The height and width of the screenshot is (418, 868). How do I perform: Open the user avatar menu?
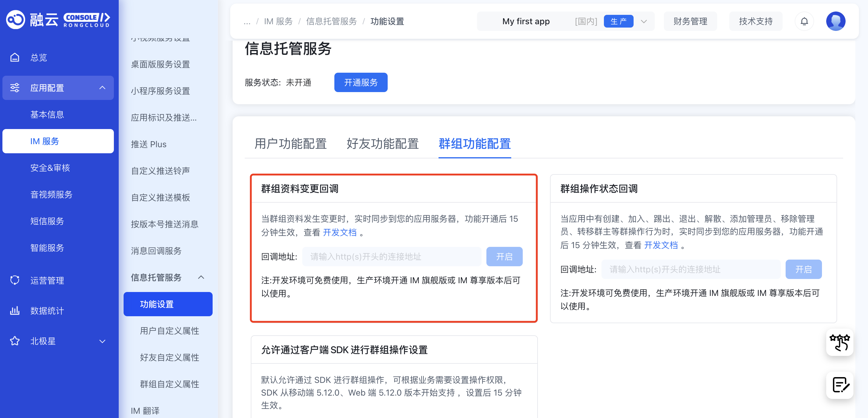[x=836, y=21]
